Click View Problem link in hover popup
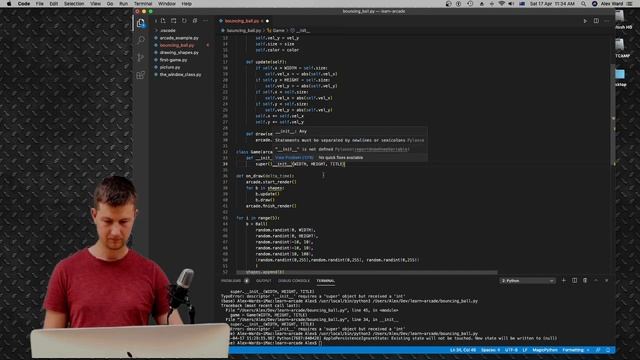 [x=294, y=158]
